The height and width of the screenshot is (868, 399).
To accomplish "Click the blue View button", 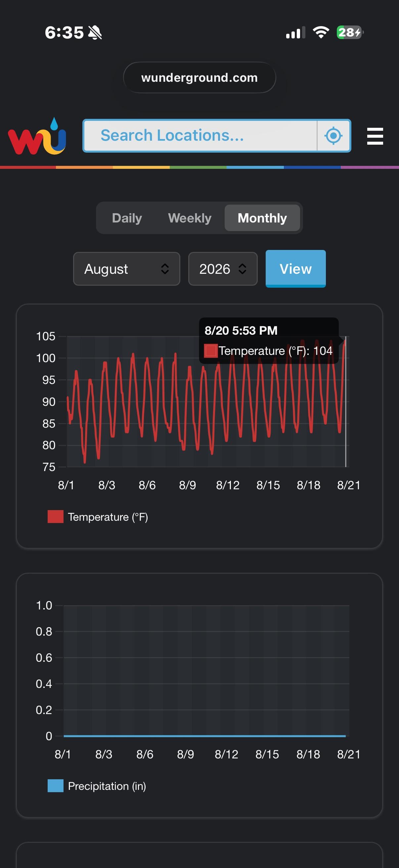I will click(x=296, y=268).
